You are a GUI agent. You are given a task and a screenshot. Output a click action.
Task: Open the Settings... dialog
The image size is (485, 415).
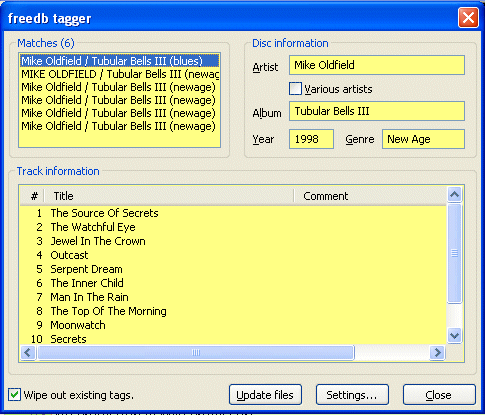(x=352, y=395)
